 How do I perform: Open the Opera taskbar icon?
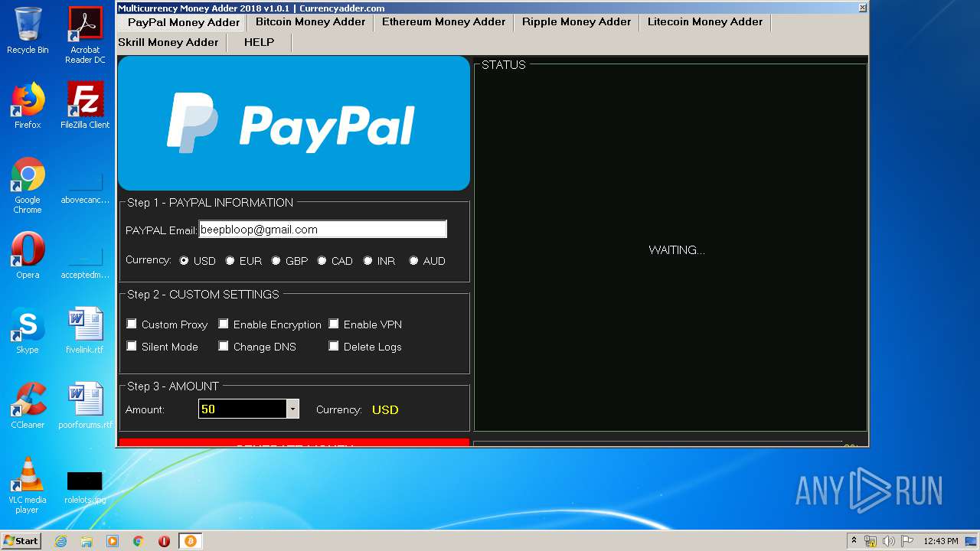[164, 541]
